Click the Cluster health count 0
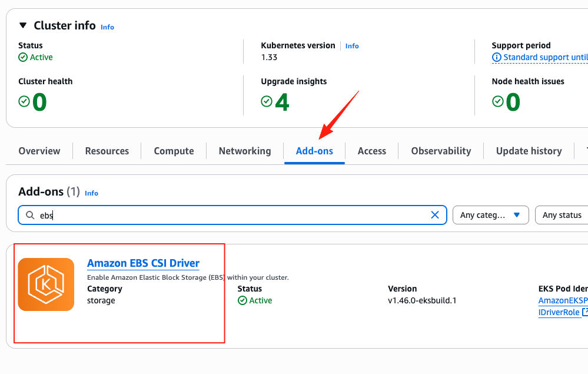 click(39, 102)
